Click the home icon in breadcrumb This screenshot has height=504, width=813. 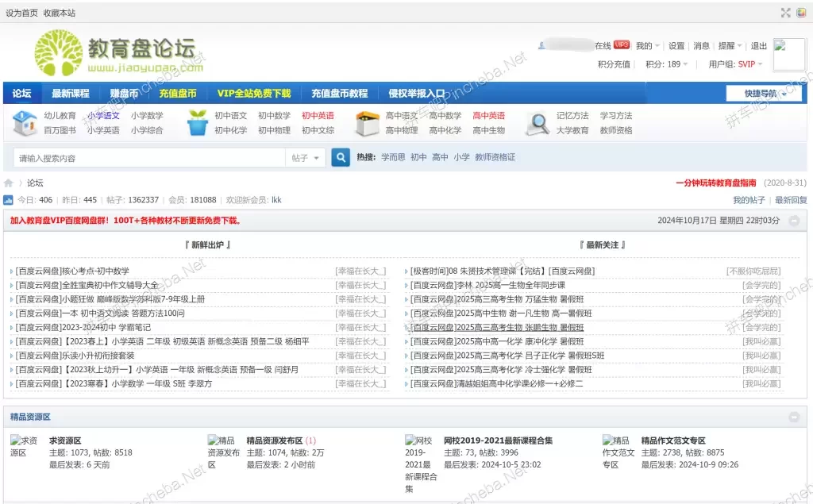click(x=9, y=183)
